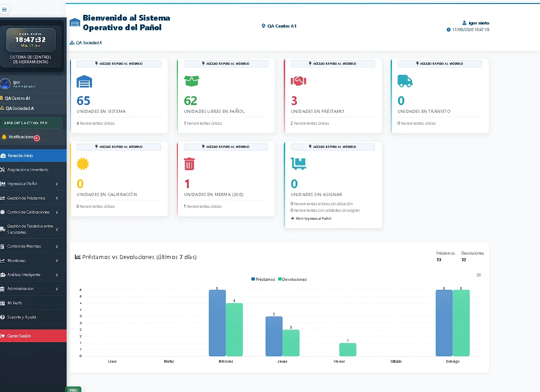Open Asignación e Inventario from the sidebar
This screenshot has width=540, height=392.
(x=33, y=170)
